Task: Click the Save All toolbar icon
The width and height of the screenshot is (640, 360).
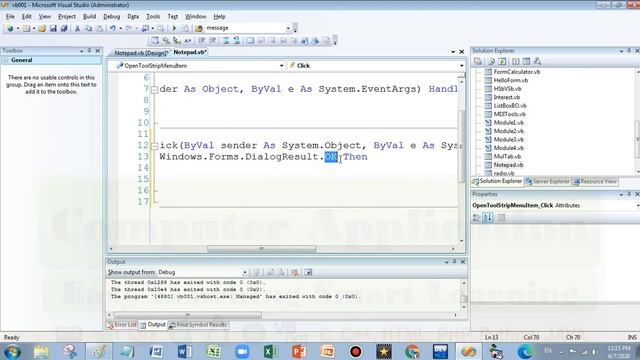Action: pos(64,28)
